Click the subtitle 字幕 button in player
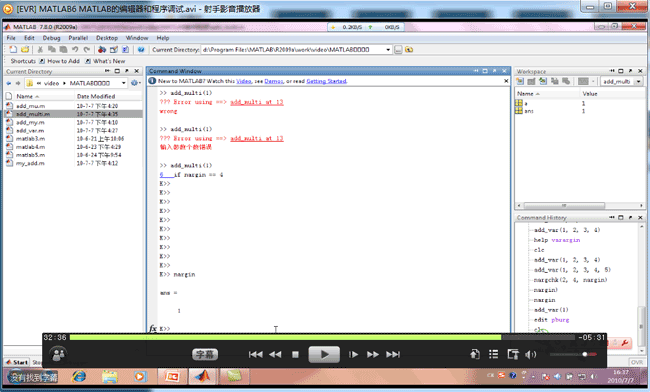Image resolution: width=650 pixels, height=392 pixels. click(205, 354)
